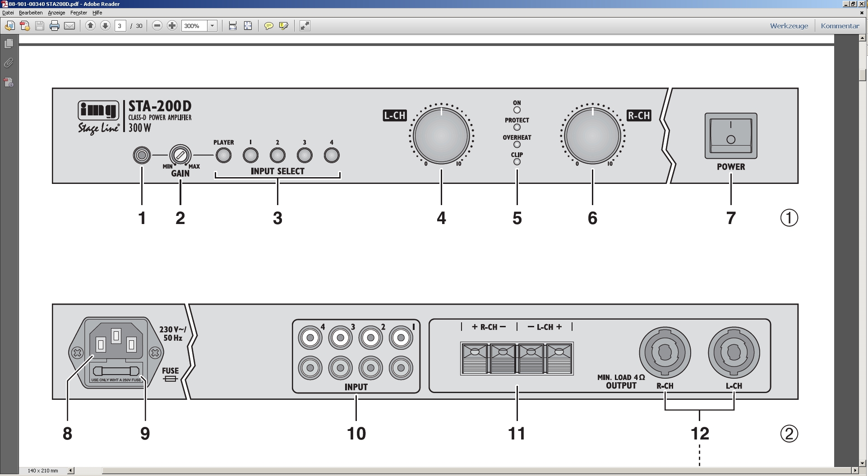Show the Page Thumbnails panel
Viewport: 868px width, 476px height.
tap(9, 44)
